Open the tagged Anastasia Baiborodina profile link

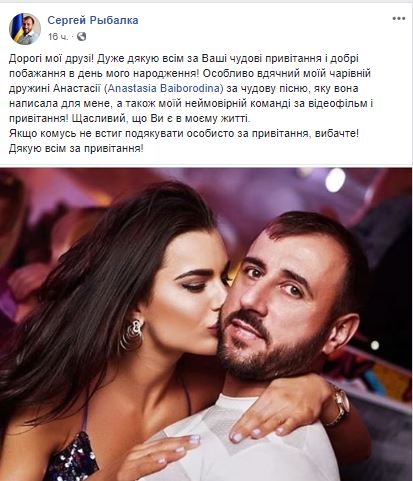[165, 88]
